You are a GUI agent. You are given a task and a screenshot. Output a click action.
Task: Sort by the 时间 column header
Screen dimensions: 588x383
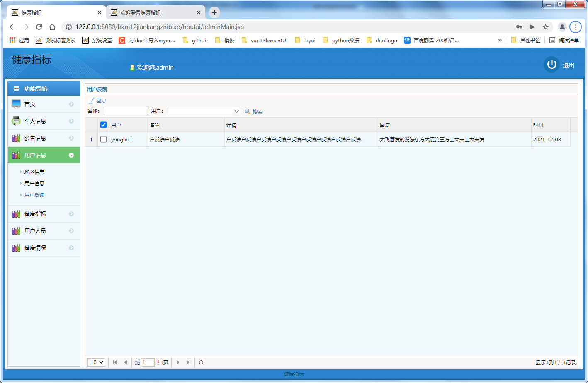pyautogui.click(x=551, y=125)
